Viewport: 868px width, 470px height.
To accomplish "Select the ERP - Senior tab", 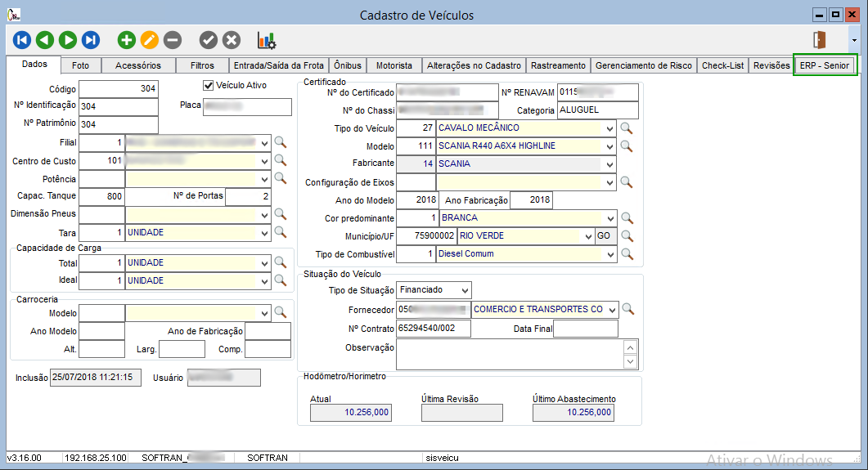I will tap(825, 65).
